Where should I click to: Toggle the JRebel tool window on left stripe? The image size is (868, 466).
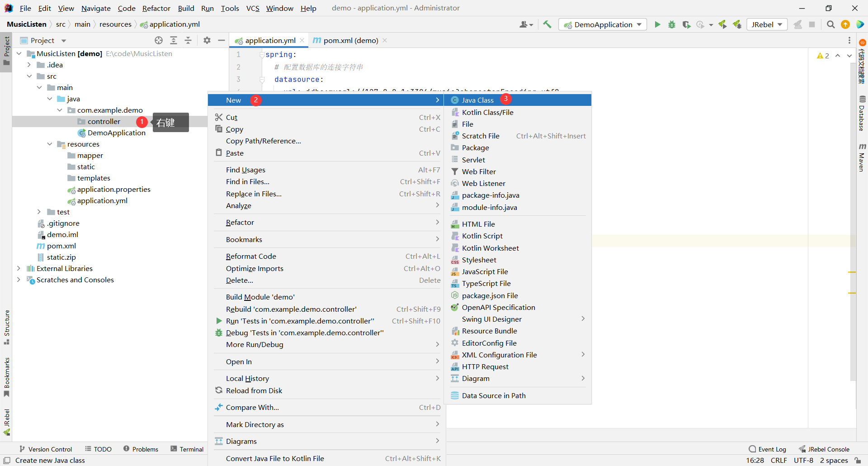[x=6, y=422]
